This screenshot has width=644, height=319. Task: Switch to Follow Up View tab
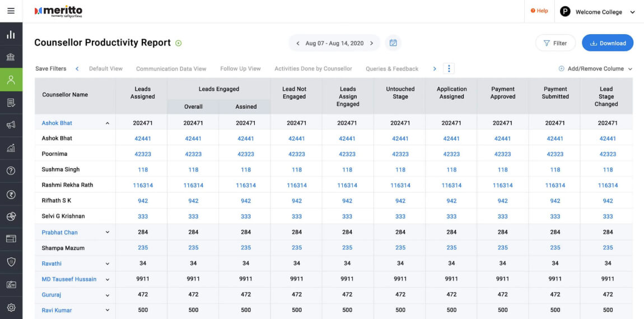240,68
